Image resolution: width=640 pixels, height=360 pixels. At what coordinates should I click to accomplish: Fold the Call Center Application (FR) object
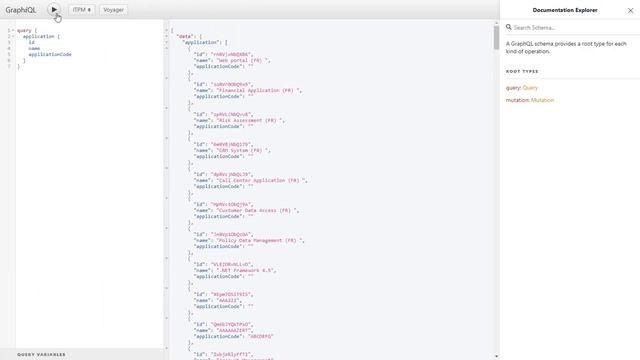click(x=167, y=168)
